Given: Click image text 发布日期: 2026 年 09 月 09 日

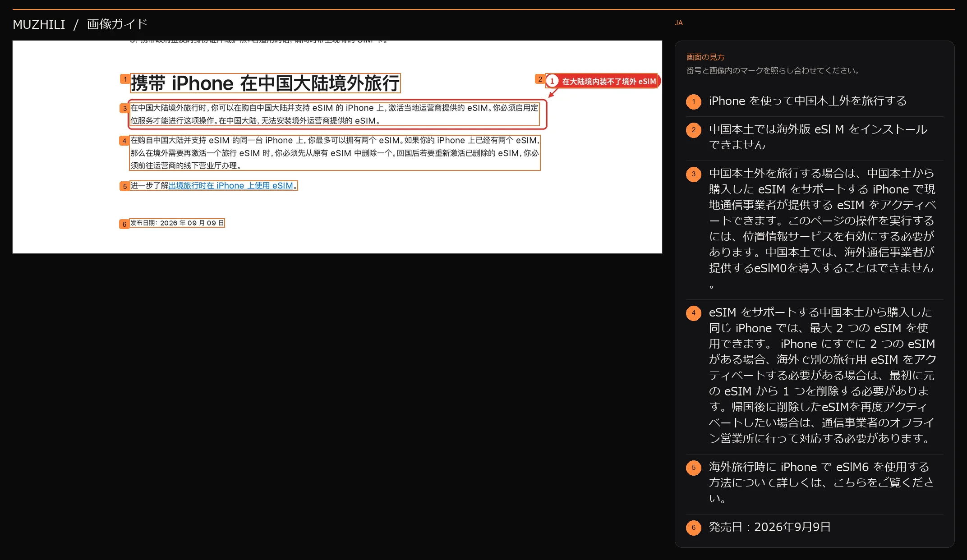Looking at the screenshot, I should pos(177,223).
